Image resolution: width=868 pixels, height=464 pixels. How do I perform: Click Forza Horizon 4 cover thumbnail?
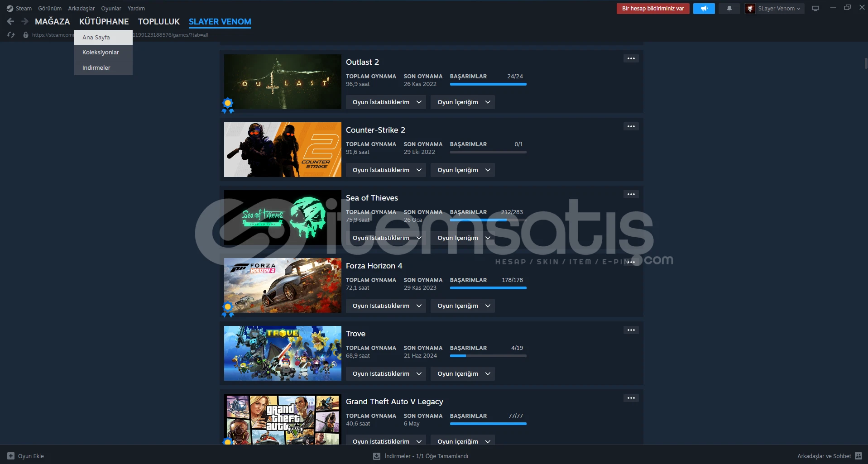(x=283, y=285)
